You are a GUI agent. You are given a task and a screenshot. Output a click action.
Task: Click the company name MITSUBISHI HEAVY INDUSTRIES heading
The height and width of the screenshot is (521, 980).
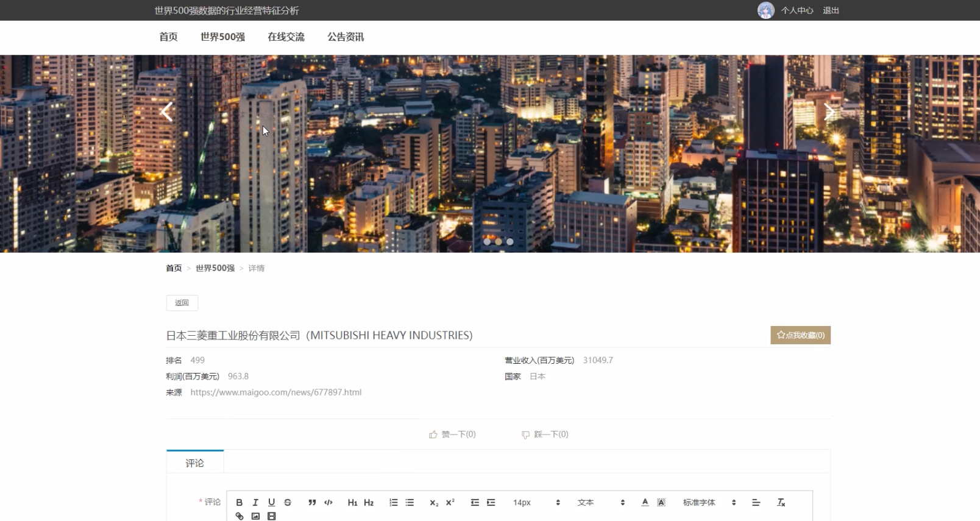click(x=319, y=335)
